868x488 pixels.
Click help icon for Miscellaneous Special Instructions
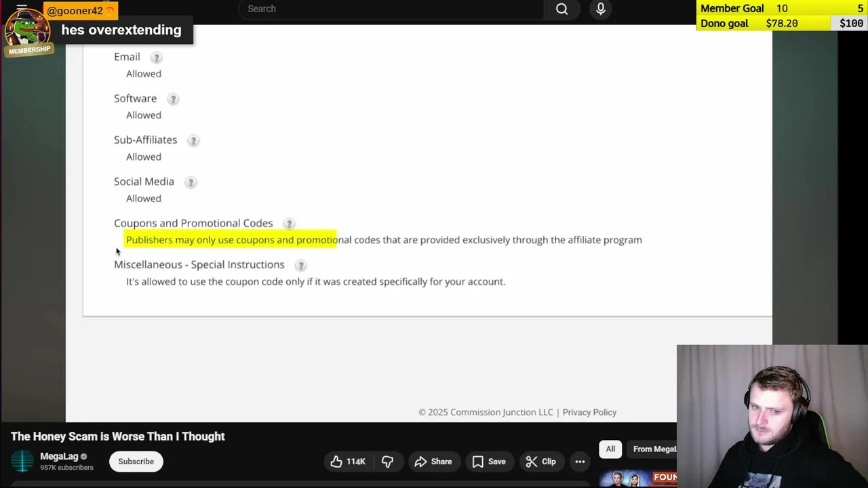[x=300, y=265]
